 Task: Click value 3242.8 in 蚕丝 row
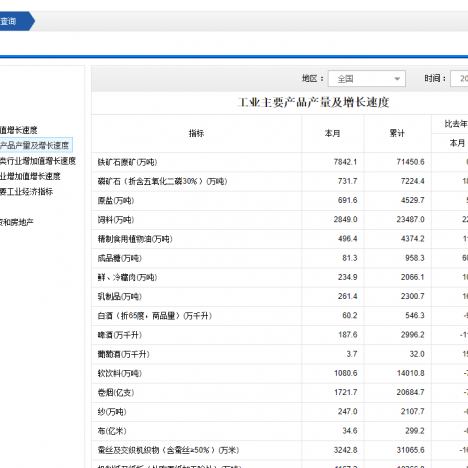coord(345,450)
